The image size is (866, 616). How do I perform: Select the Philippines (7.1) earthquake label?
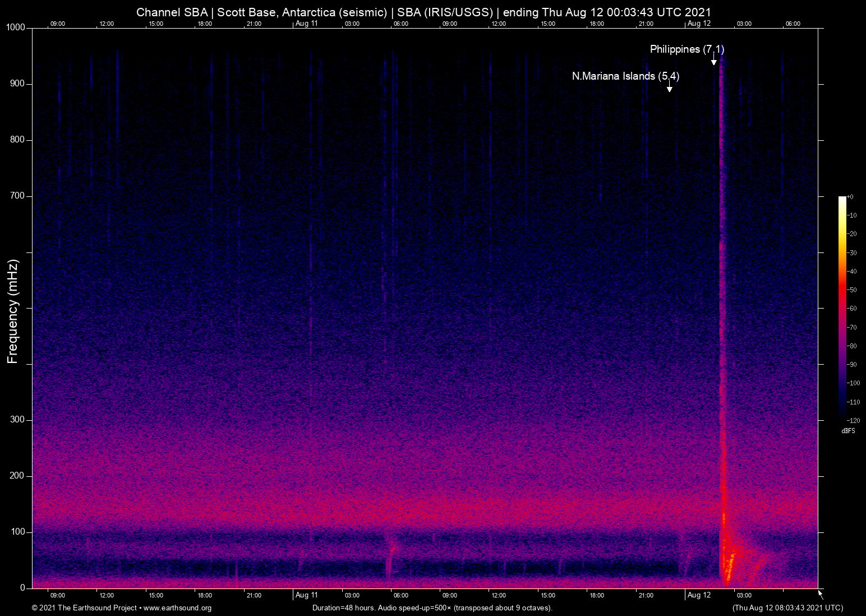point(687,49)
